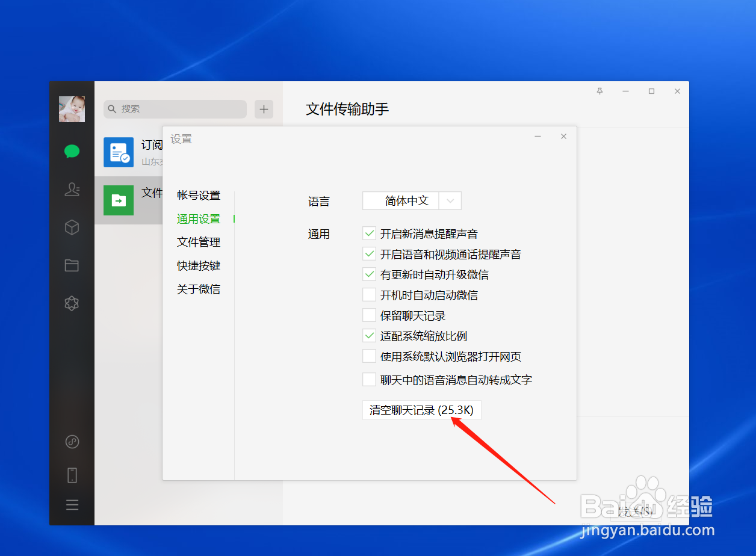
Task: Click the WeChat search field
Action: [x=175, y=109]
